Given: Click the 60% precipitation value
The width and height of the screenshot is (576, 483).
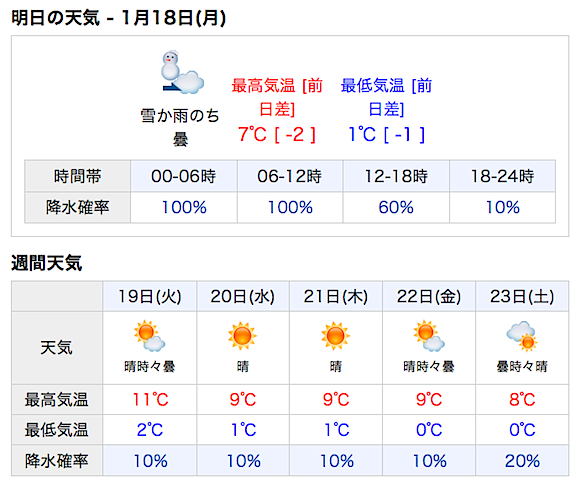Looking at the screenshot, I should (396, 208).
